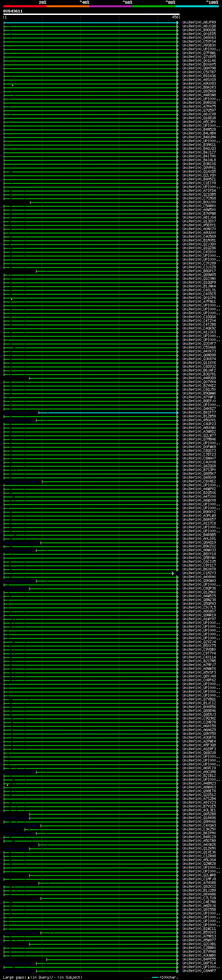
Task: Select the UniRef100_B2VKE2 label
Action: point(199,386)
